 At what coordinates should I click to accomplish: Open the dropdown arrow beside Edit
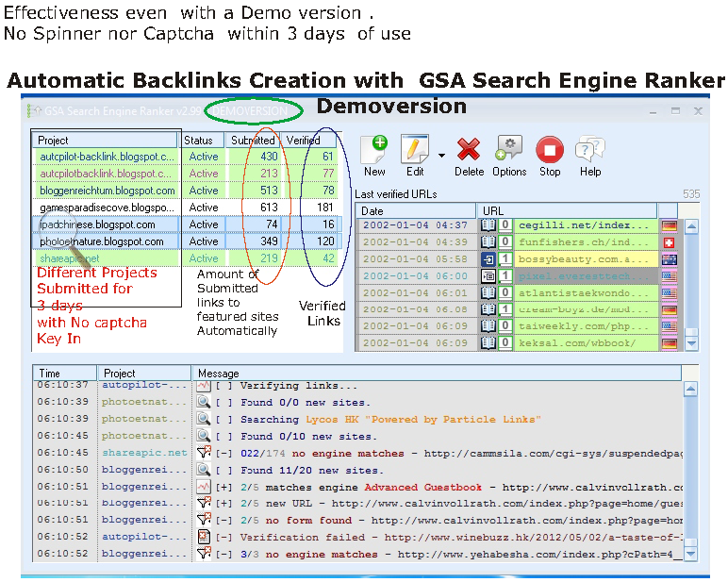(441, 156)
